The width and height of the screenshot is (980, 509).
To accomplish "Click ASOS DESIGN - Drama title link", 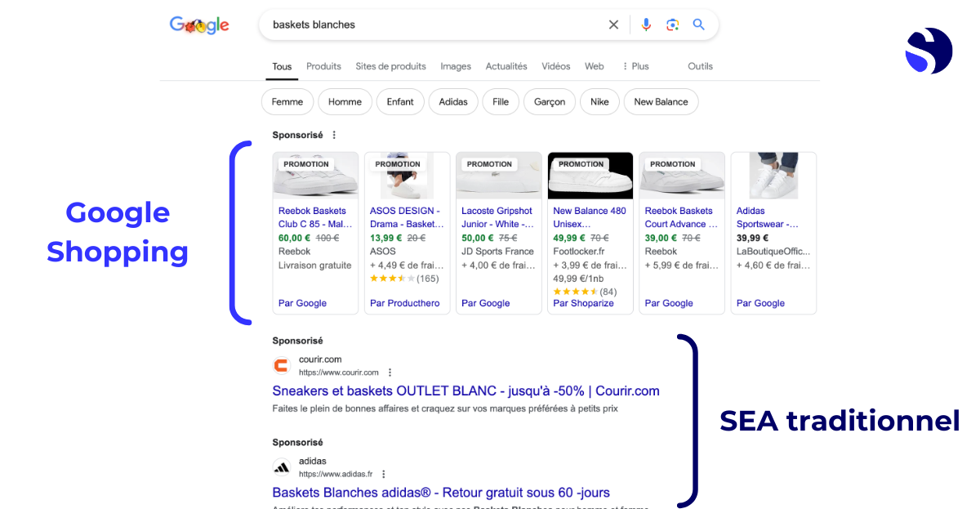I will [407, 217].
